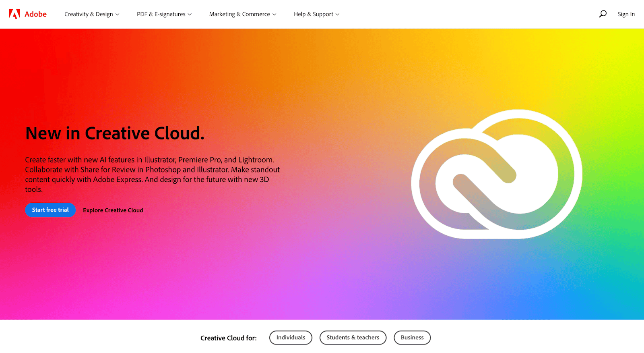The image size is (644, 353).
Task: Click Sign In link
Action: point(626,14)
